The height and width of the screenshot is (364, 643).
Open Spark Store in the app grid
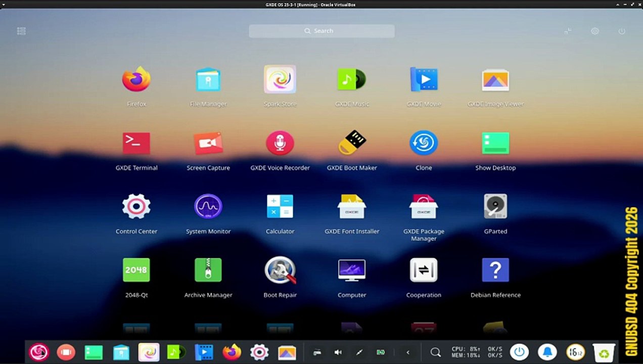[280, 79]
